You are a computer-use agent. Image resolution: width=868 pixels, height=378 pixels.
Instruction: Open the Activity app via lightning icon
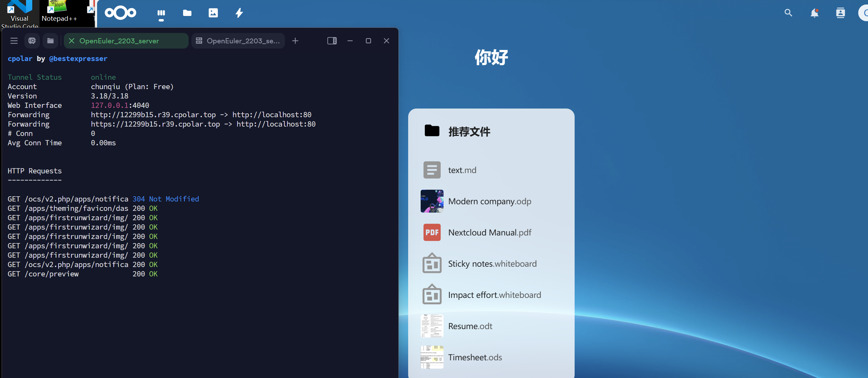239,13
